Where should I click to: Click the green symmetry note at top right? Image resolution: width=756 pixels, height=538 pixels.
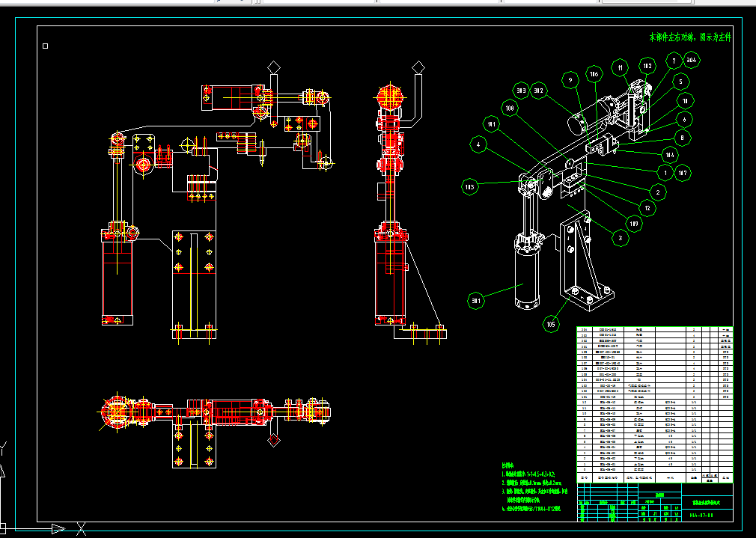(x=690, y=37)
